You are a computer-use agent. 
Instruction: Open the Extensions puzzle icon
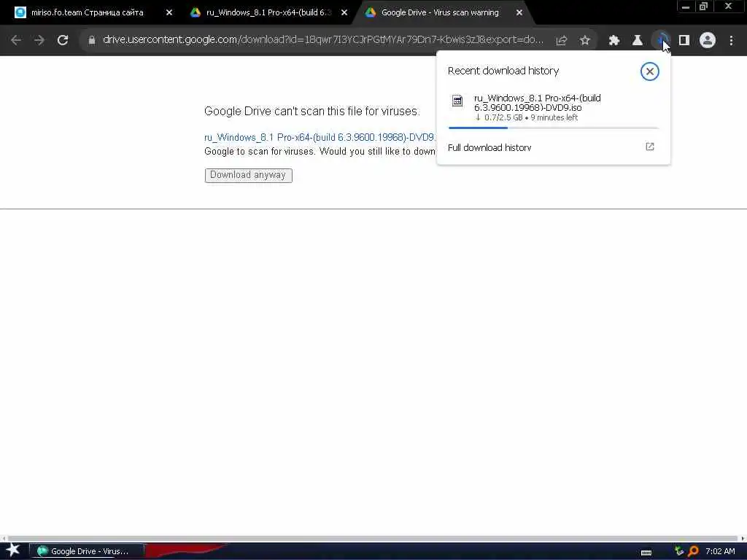614,41
